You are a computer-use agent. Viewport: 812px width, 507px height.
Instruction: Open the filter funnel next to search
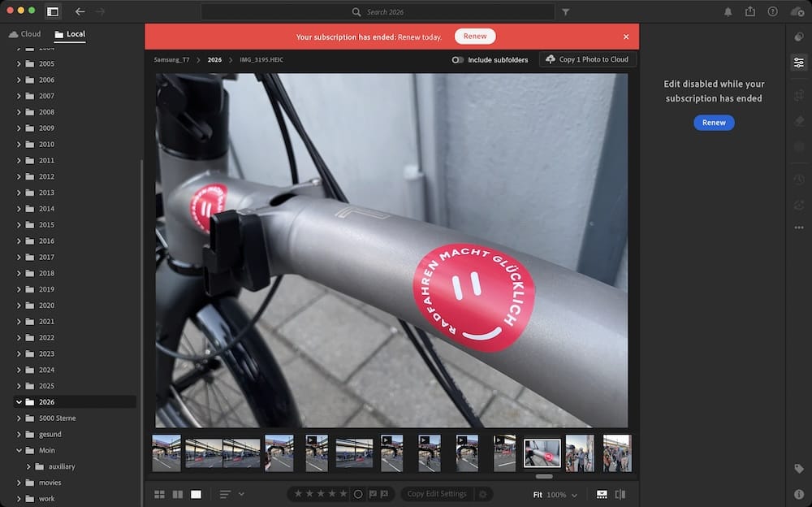coord(566,12)
